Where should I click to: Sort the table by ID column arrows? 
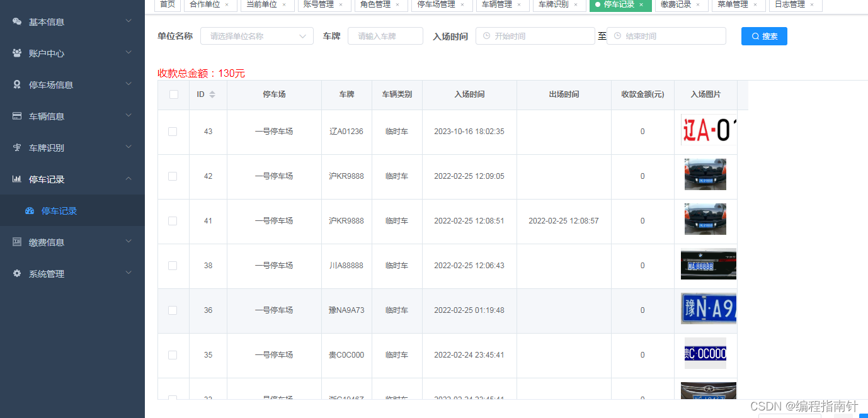(212, 94)
